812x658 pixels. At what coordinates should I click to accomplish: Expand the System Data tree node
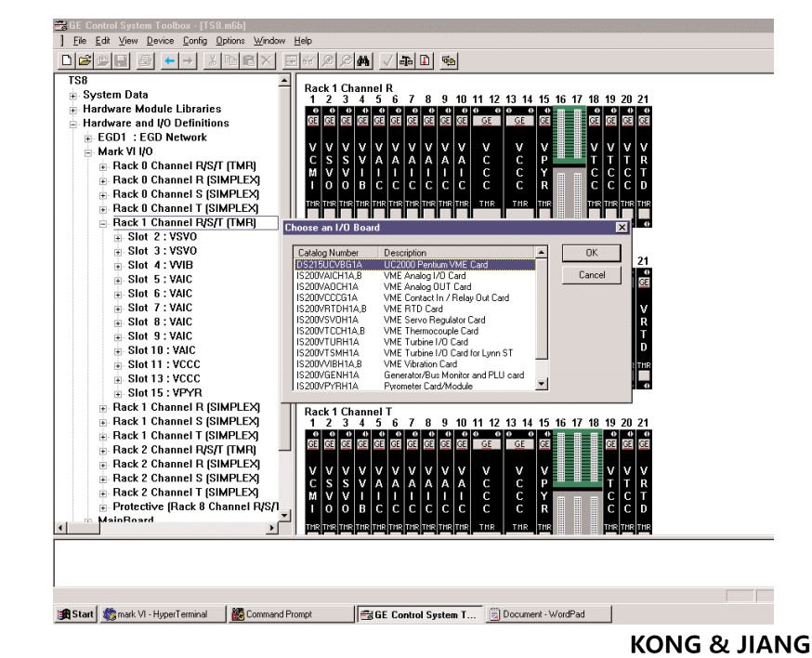pos(73,96)
